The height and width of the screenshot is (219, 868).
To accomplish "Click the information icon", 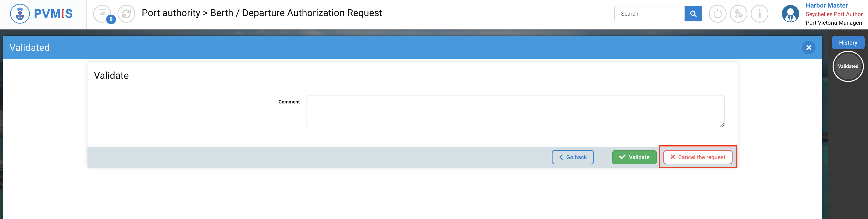I will tap(759, 14).
